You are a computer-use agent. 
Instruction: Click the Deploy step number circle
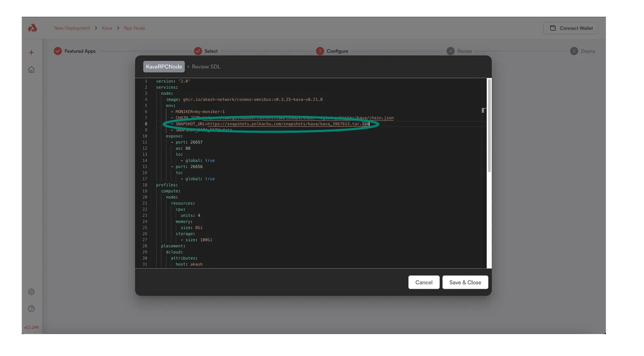[574, 51]
